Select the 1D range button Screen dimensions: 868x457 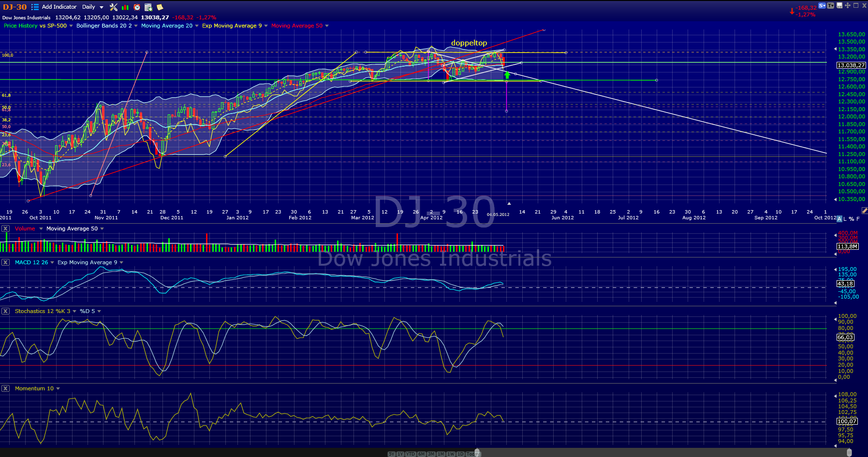(x=460, y=454)
